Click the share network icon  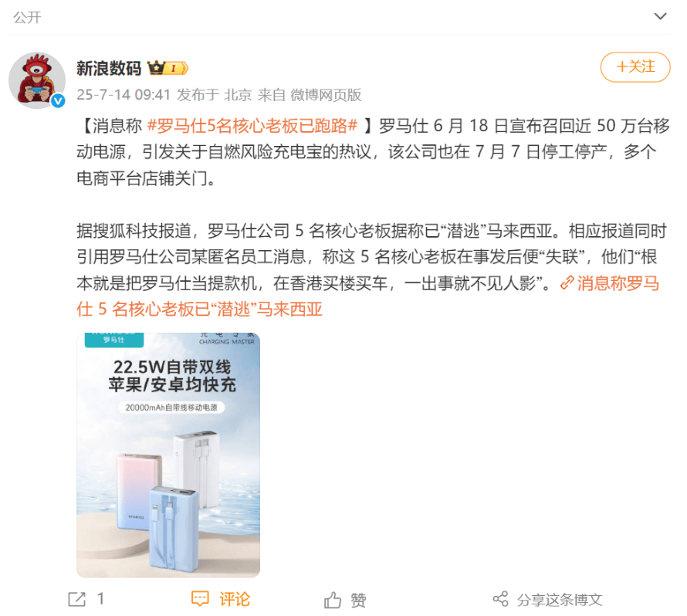[x=500, y=598]
